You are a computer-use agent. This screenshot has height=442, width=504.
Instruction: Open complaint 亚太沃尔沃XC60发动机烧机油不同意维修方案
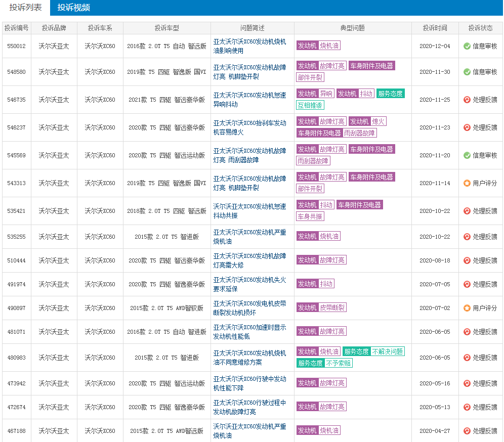click(250, 358)
